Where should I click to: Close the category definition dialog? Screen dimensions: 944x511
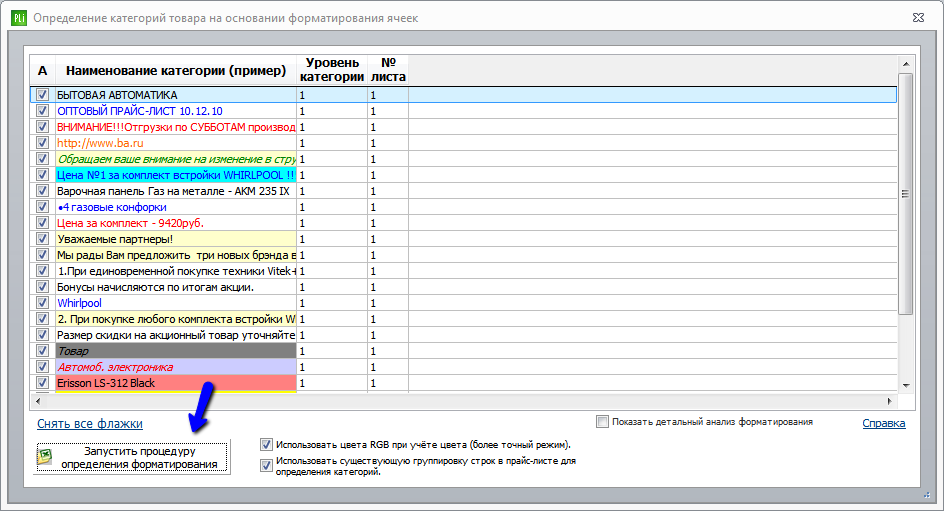coord(918,18)
